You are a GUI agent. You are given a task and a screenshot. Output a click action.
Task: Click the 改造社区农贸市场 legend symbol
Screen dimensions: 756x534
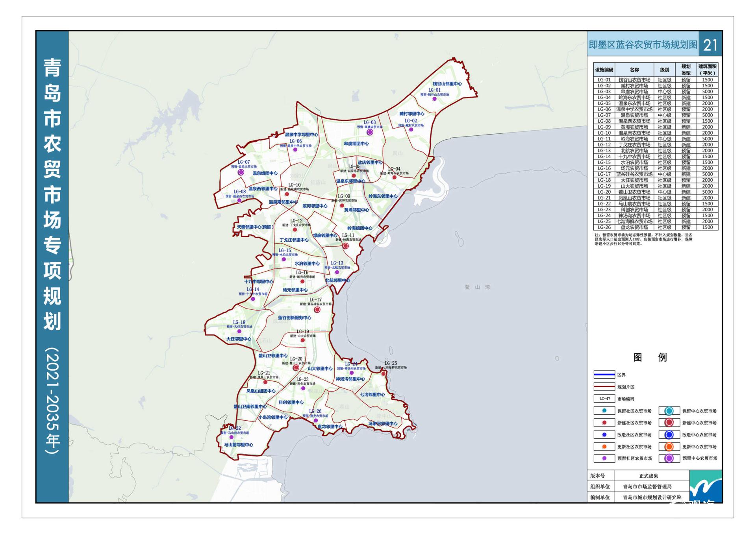pos(604,435)
